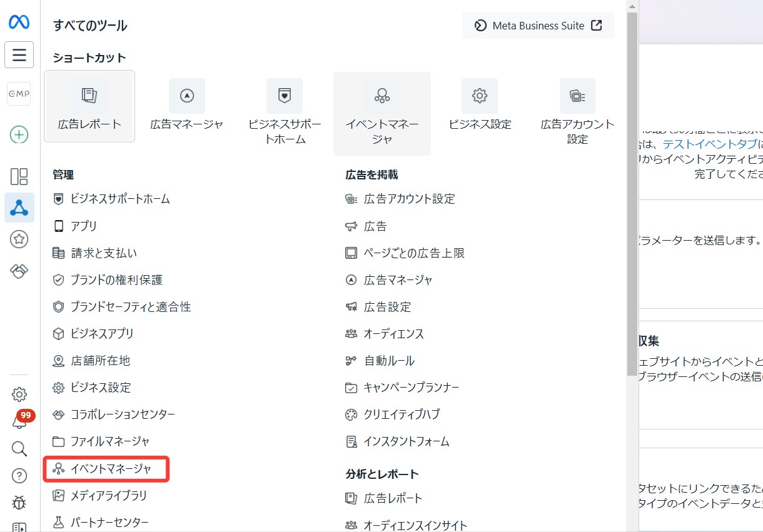Viewport: 763px width, 532px height.
Task: Select アプリ menu entry
Action: click(x=75, y=226)
